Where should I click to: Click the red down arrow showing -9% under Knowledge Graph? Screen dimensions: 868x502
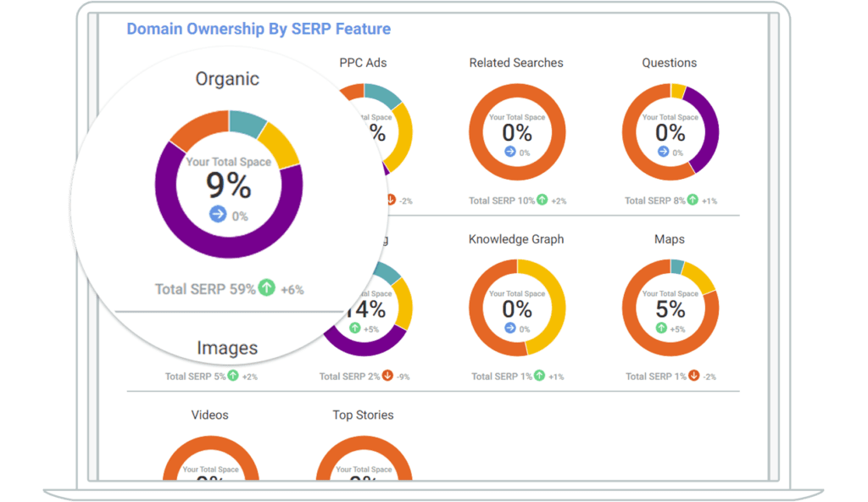(387, 376)
